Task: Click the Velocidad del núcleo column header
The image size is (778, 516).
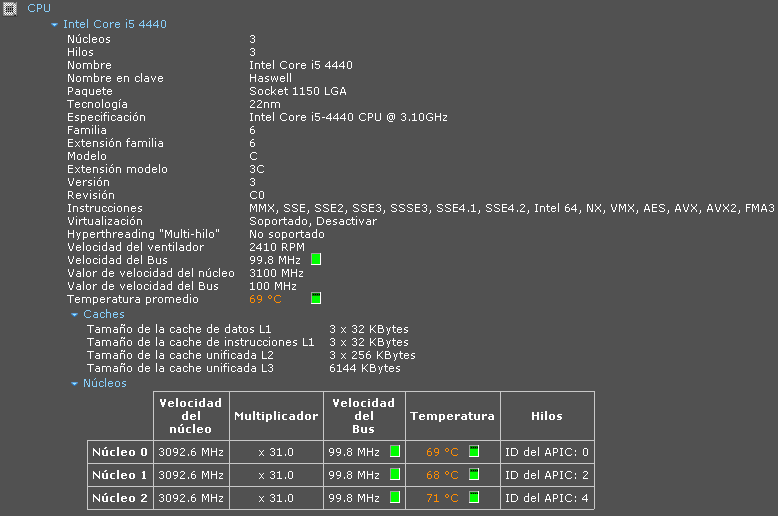Action: pos(191,416)
